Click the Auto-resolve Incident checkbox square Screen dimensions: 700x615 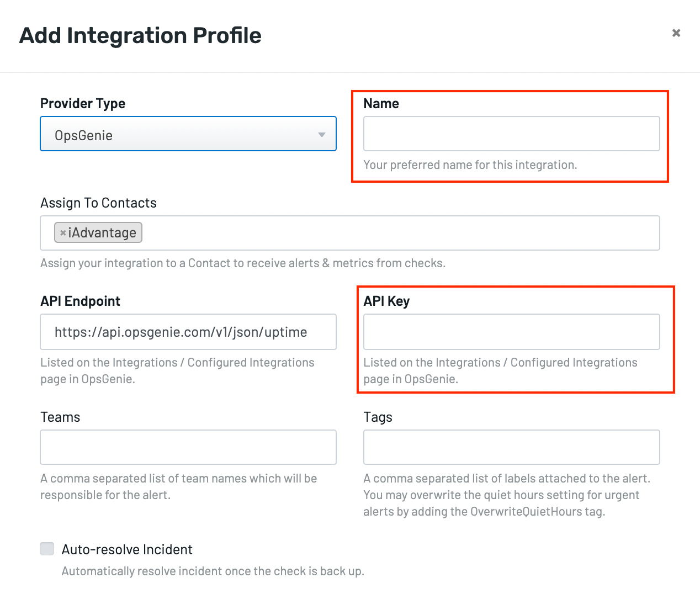click(x=47, y=549)
